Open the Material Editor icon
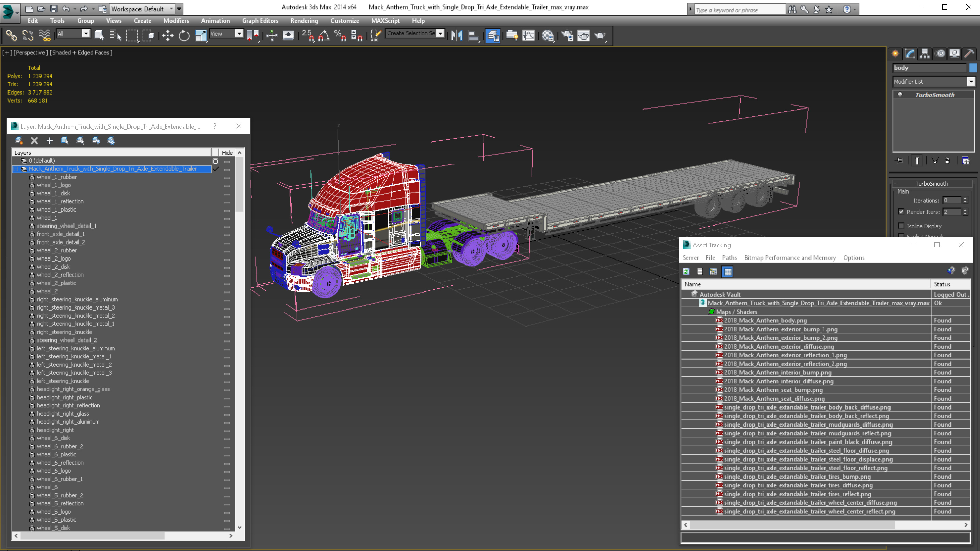The image size is (980, 551). coord(548,35)
